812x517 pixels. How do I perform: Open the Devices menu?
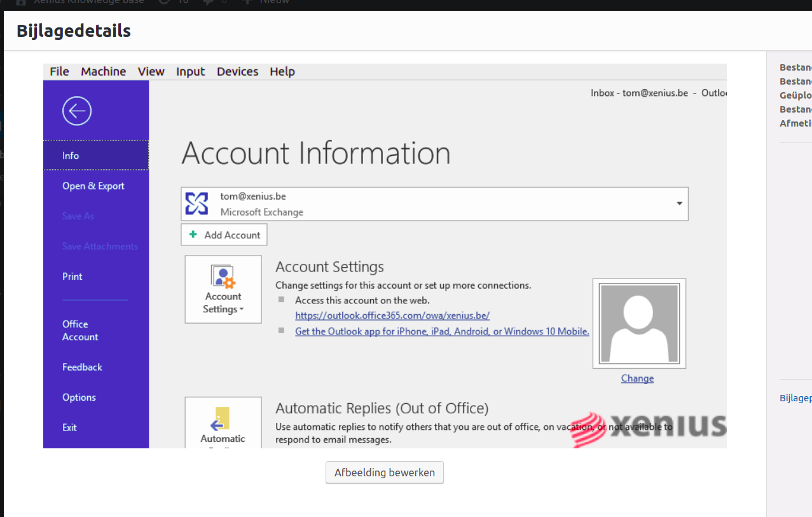tap(237, 71)
